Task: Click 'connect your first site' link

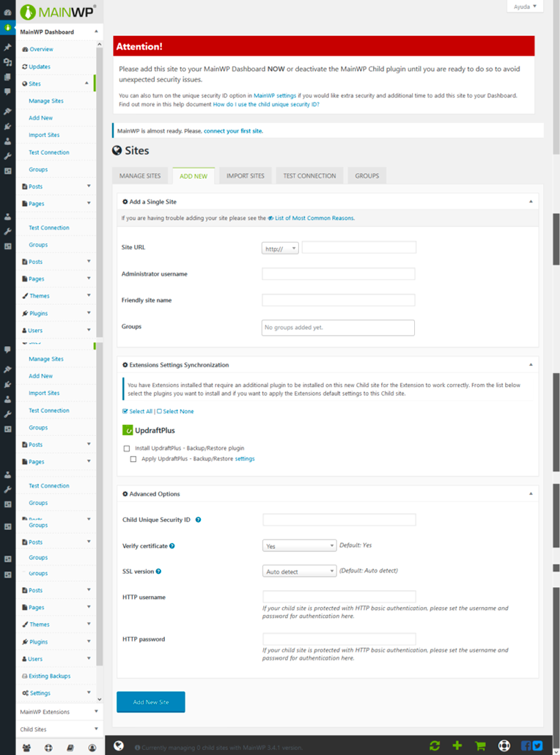Action: click(233, 131)
